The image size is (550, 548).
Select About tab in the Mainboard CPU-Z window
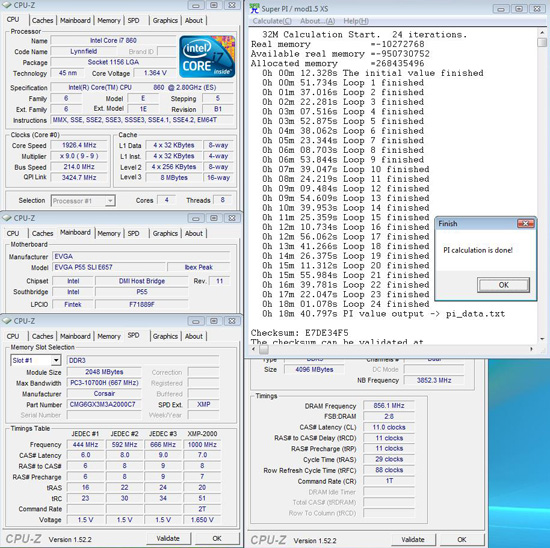click(194, 233)
